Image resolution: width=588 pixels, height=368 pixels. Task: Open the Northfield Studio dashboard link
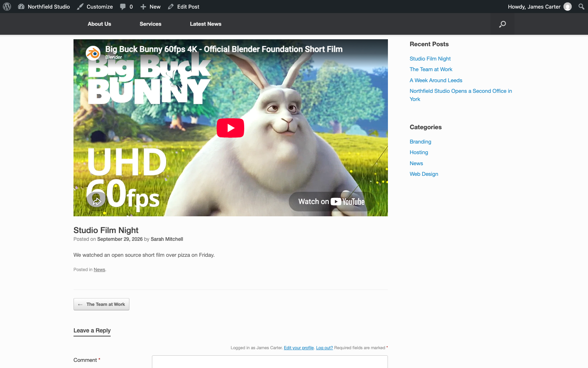point(44,7)
